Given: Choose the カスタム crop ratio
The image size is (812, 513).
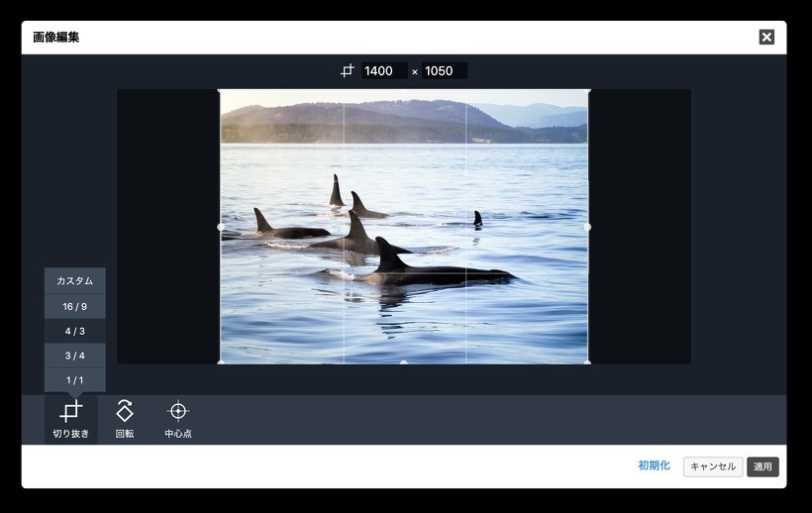Looking at the screenshot, I should tap(74, 280).
